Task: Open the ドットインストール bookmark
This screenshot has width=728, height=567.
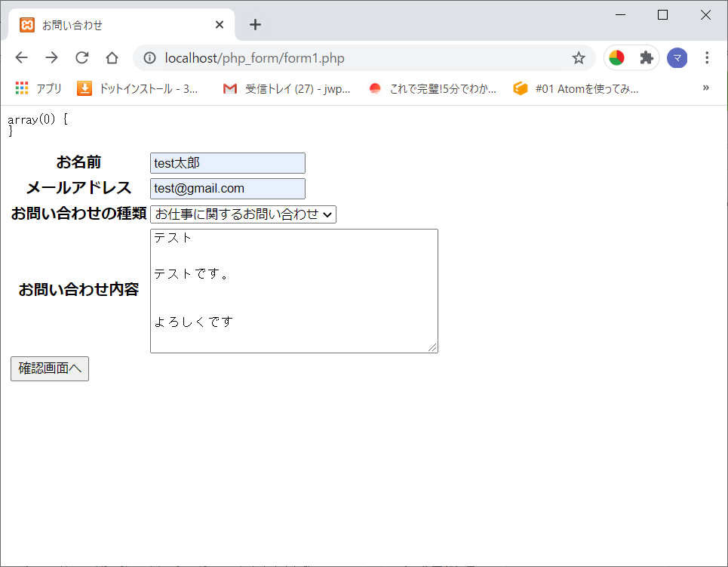Action: tap(138, 88)
